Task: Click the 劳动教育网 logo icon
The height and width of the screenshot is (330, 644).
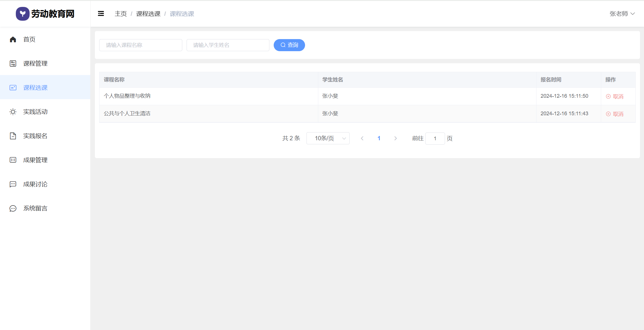Action: coord(22,14)
